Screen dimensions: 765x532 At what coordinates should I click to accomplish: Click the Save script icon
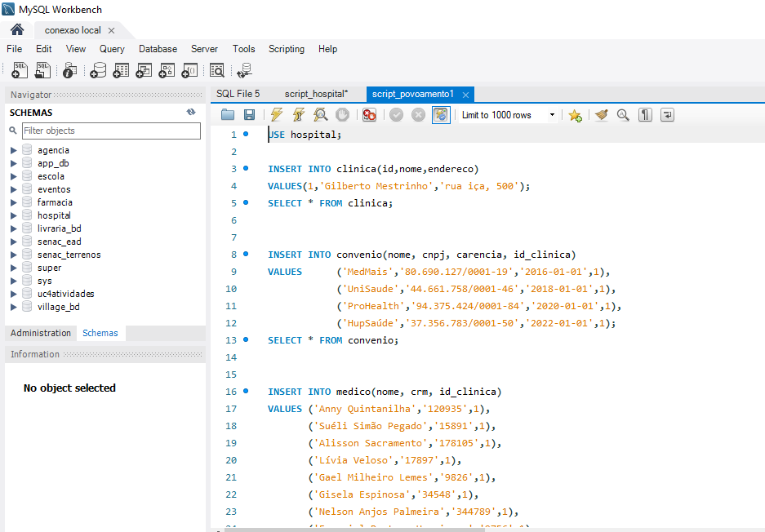click(248, 114)
